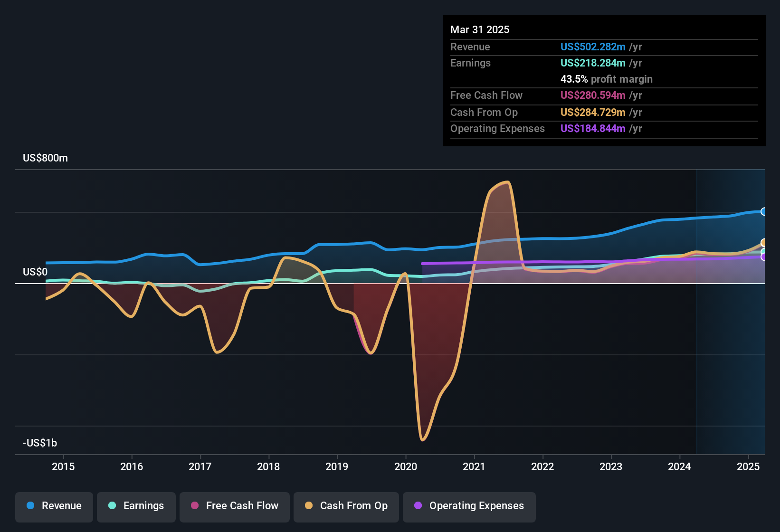The image size is (780, 532).
Task: Click the US$218.284m earnings value
Action: (x=593, y=63)
